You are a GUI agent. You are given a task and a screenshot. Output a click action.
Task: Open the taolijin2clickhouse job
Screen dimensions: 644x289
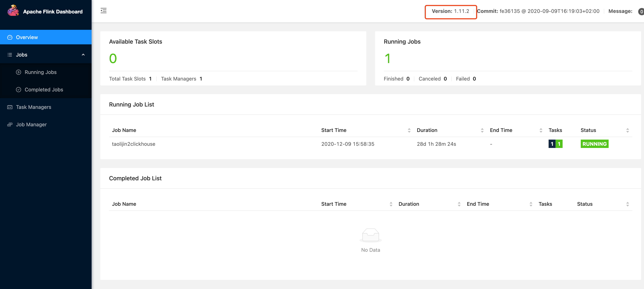pos(134,144)
